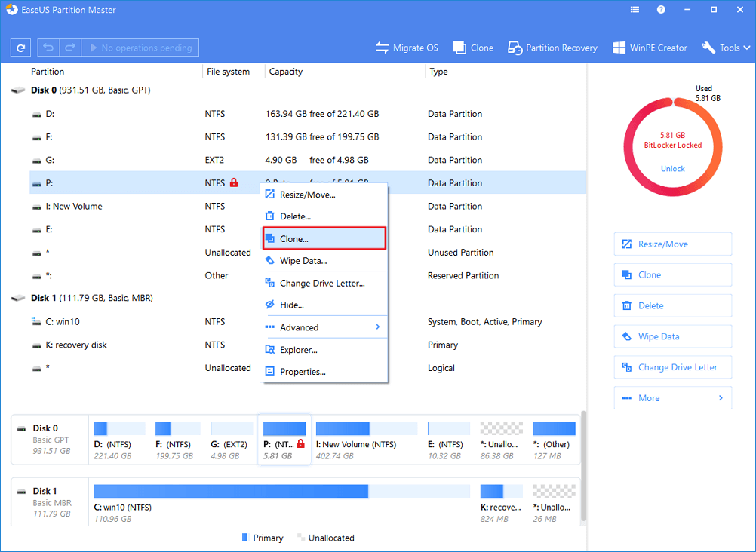The height and width of the screenshot is (552, 756).
Task: Select E: (NTFS) block in disk map
Action: click(x=448, y=440)
